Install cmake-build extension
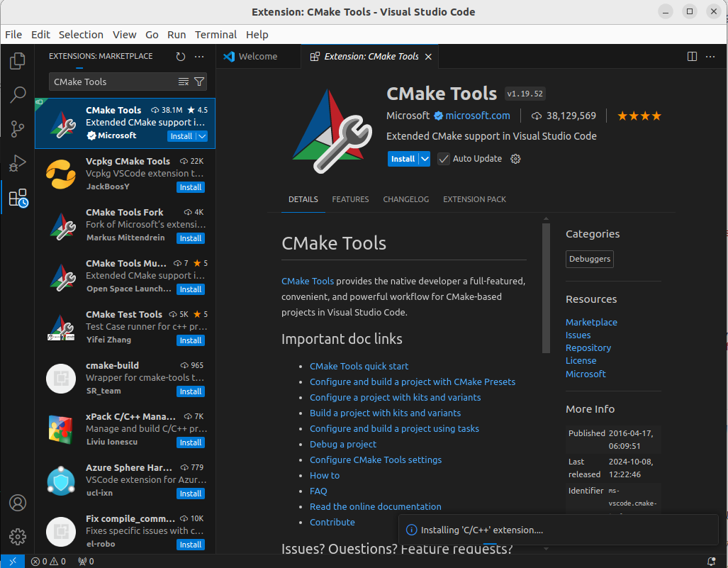 tap(191, 391)
